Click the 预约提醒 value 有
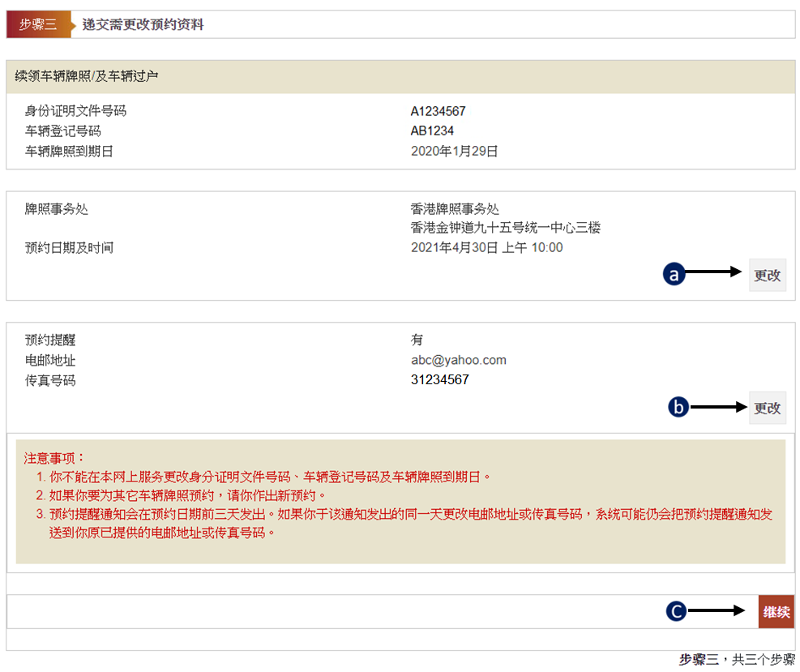 pyautogui.click(x=417, y=340)
